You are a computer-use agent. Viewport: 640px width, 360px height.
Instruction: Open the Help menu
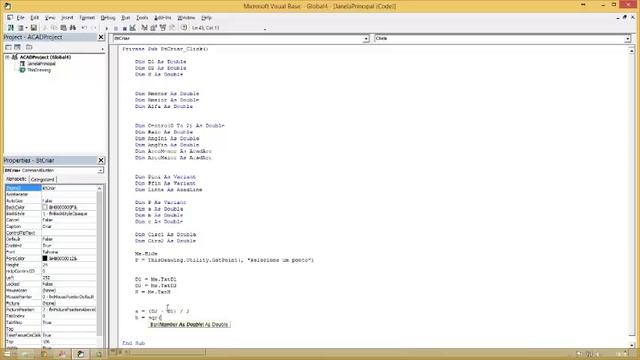click(x=207, y=18)
